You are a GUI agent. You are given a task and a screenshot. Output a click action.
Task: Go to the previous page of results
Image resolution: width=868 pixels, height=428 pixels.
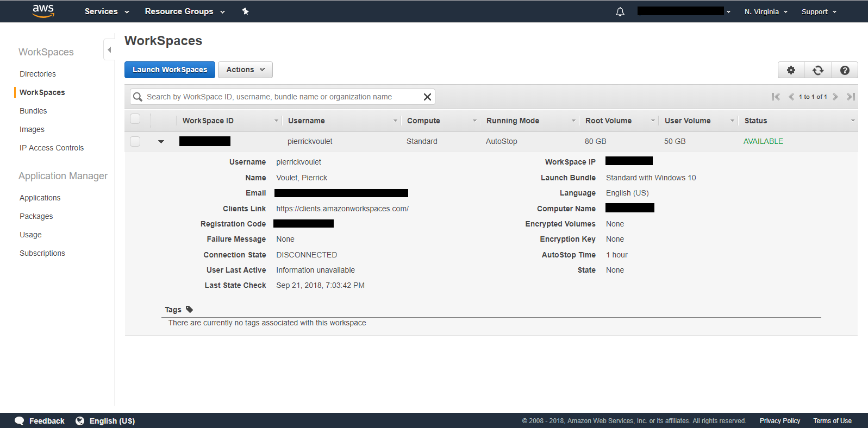(791, 97)
